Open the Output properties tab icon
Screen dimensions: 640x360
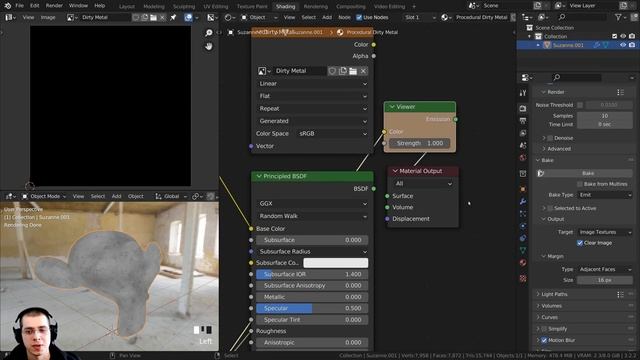(x=523, y=121)
